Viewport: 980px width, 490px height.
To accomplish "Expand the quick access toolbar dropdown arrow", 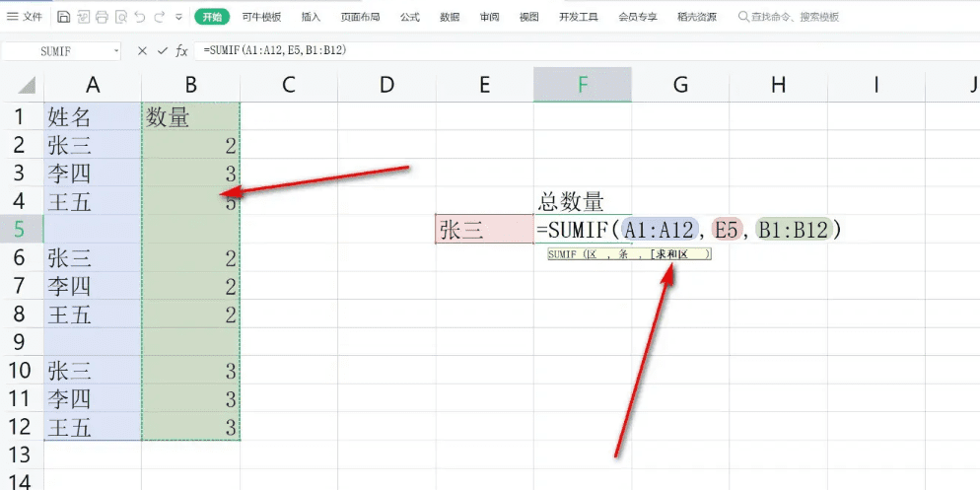I will (179, 17).
